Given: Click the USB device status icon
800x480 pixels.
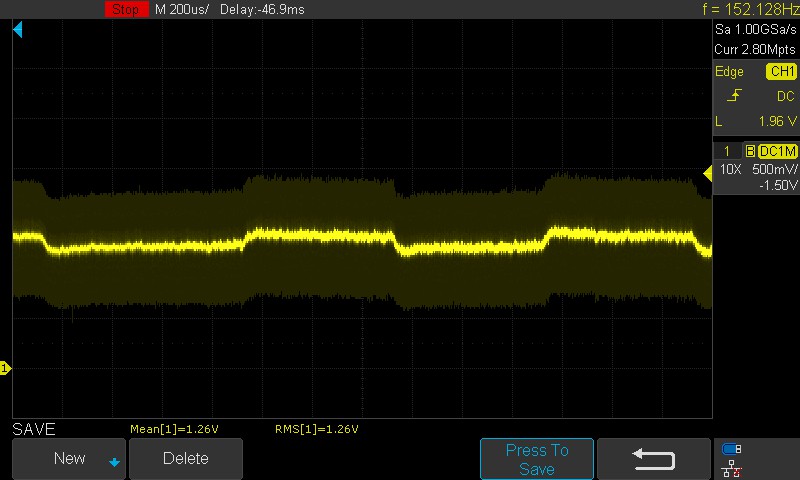Looking at the screenshot, I should click(x=731, y=449).
